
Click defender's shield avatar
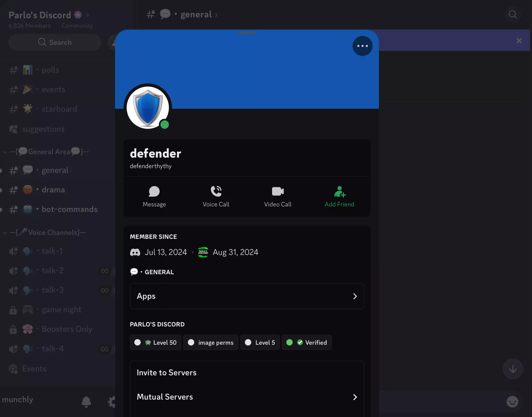pos(148,108)
